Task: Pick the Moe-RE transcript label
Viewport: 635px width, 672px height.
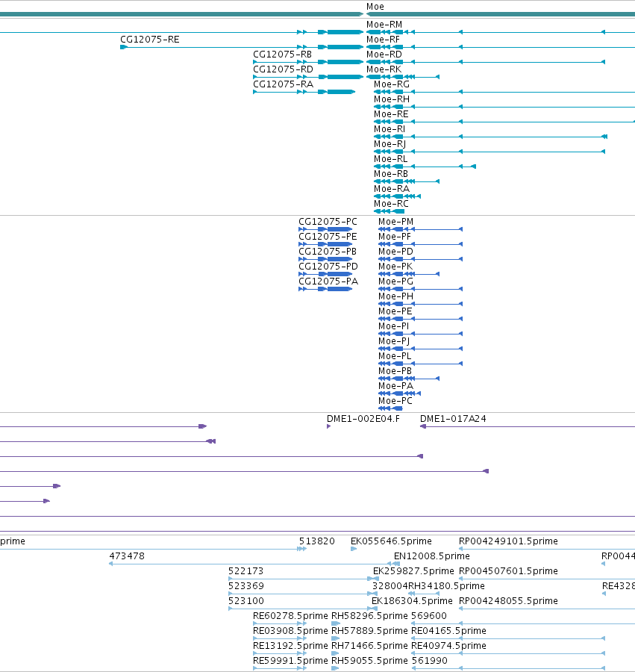Action: coord(391,114)
